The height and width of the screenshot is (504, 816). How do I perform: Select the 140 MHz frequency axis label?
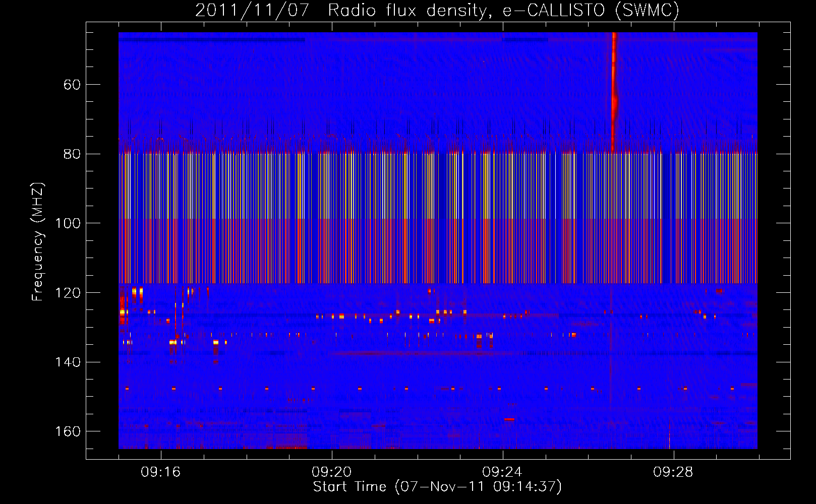pyautogui.click(x=68, y=362)
